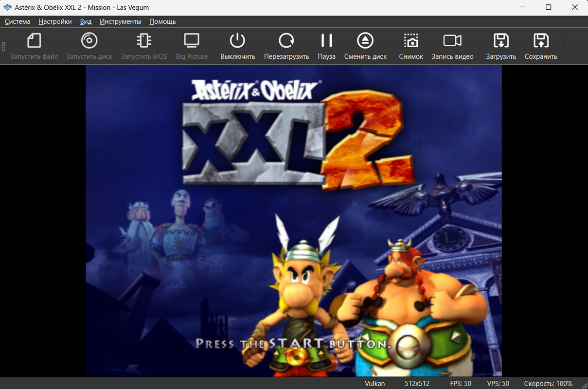588x389 pixels.
Task: Open the Система menu
Action: pyautogui.click(x=18, y=21)
